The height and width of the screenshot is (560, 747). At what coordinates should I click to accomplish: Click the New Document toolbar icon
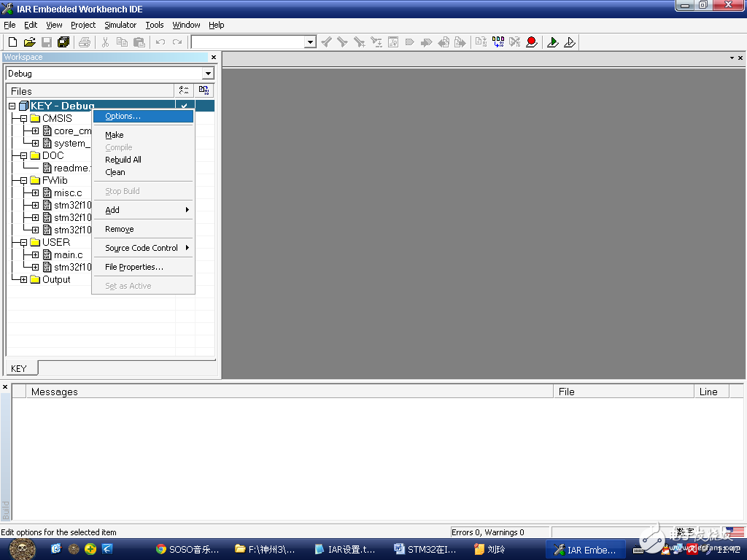click(12, 42)
